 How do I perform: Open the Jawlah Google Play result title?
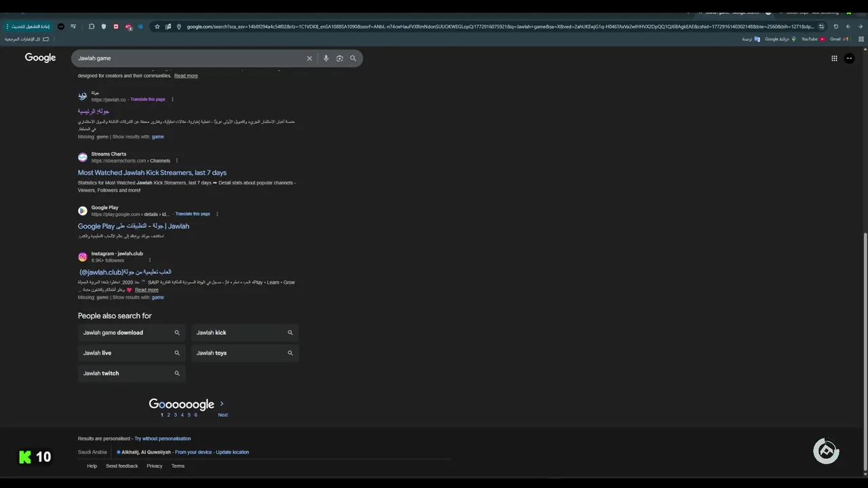[134, 226]
